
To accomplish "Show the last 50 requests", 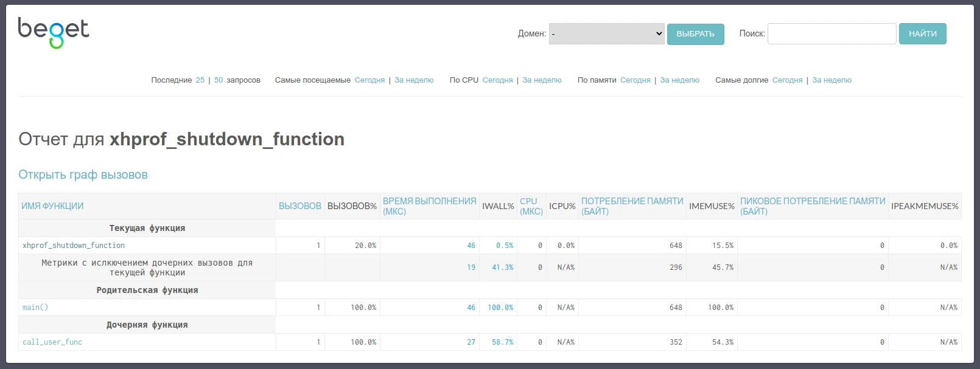I will (x=219, y=80).
